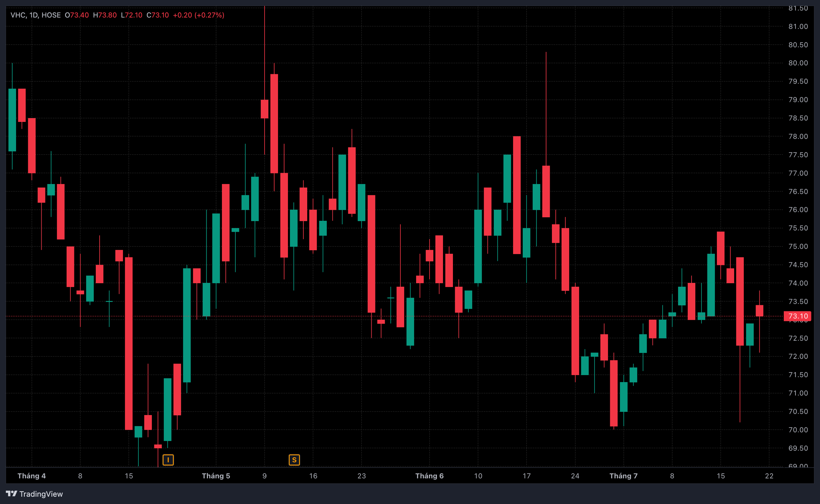Click the 78.00 price axis label
Image resolution: width=820 pixels, height=504 pixels.
(x=798, y=136)
